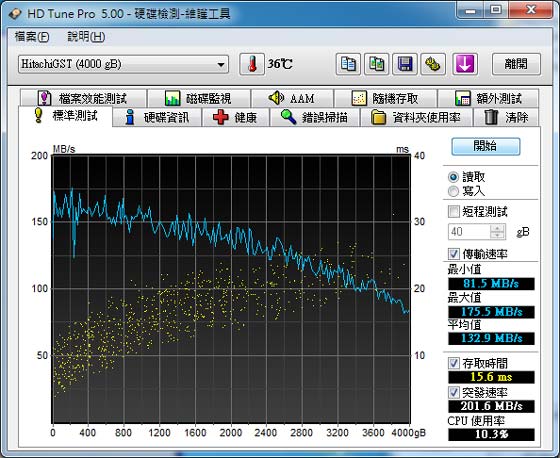Open the 隨機存取 tab
560x458 pixels.
click(x=385, y=98)
